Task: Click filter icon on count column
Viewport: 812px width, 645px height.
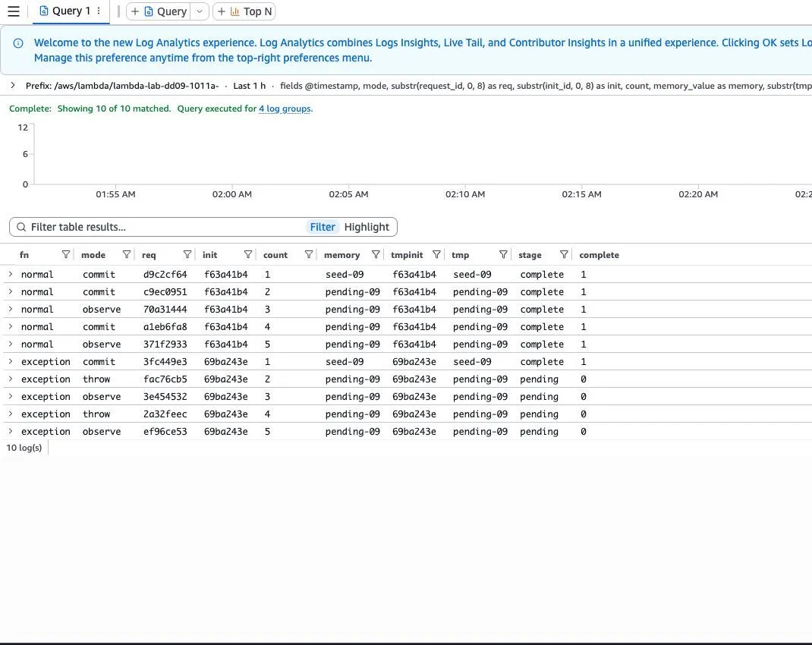Action: click(x=309, y=254)
